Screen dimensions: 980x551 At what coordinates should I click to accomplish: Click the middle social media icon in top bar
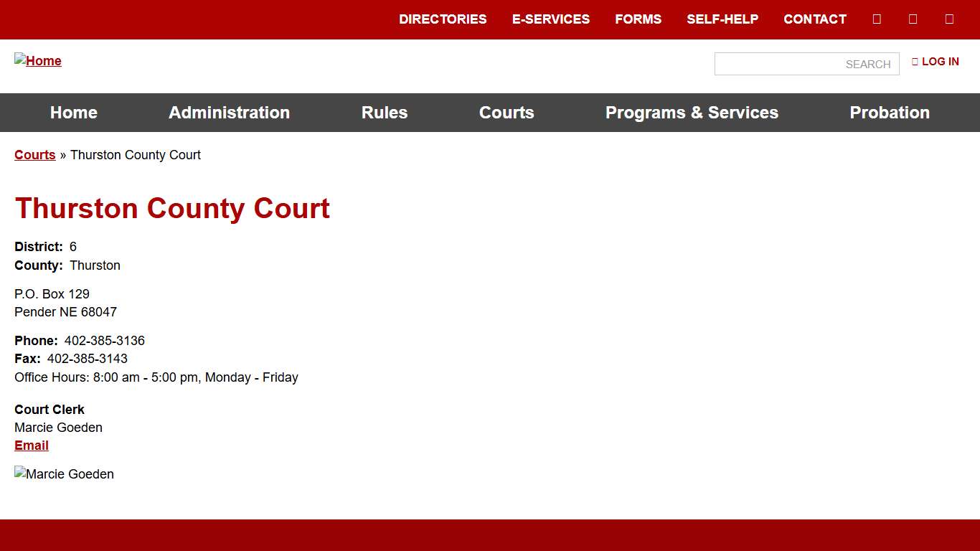913,19
